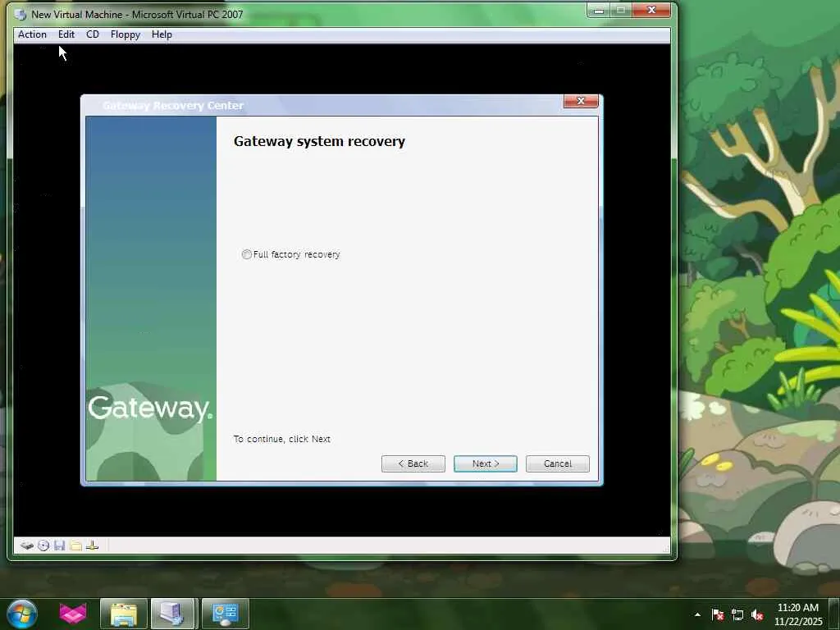Click the network adapter icon in status bar
The width and height of the screenshot is (840, 630).
92,546
